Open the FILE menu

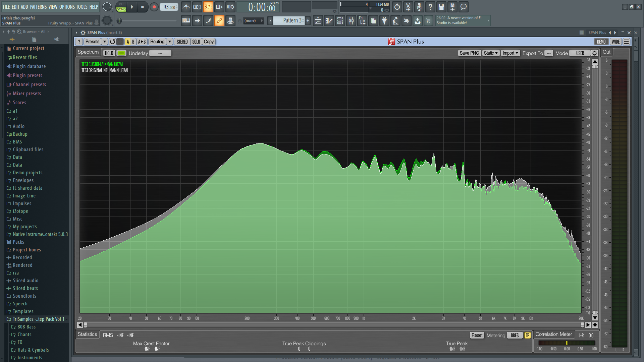[6, 7]
